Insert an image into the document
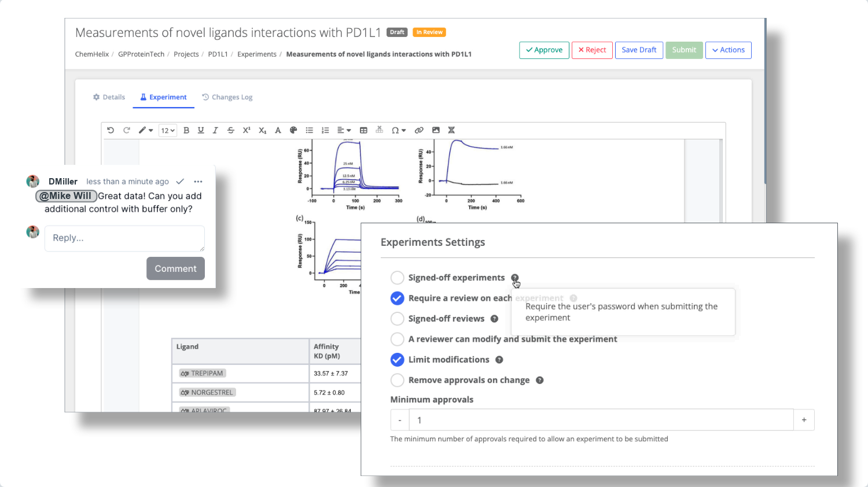 (x=436, y=130)
